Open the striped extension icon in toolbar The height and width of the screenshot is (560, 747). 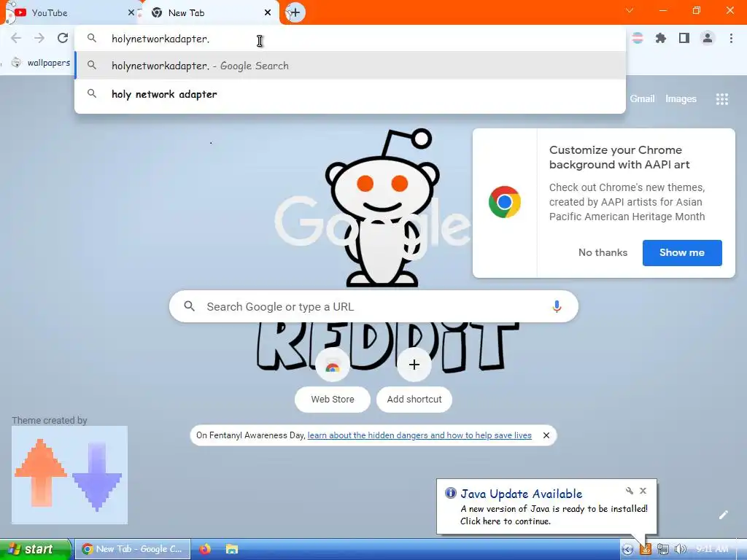[x=638, y=38]
